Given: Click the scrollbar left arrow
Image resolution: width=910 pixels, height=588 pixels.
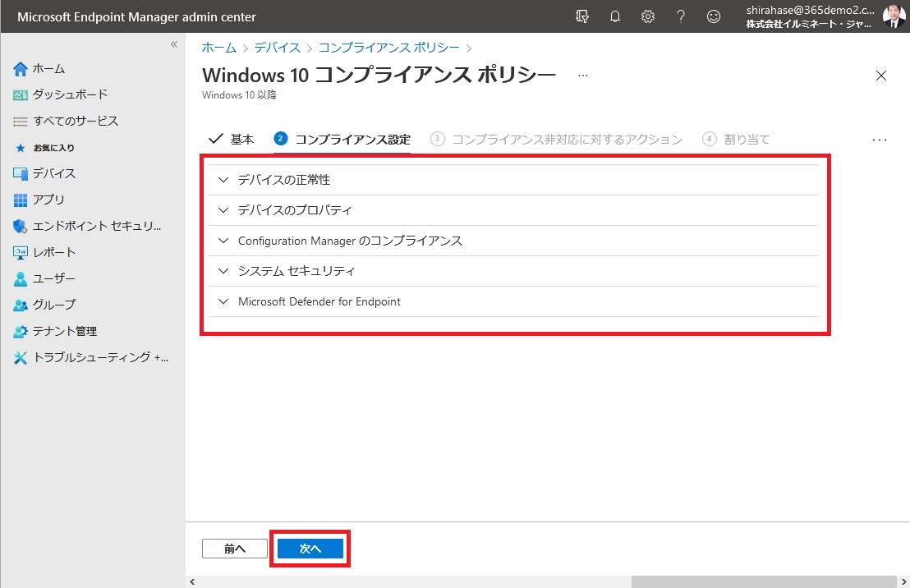Looking at the screenshot, I should tap(193, 581).
